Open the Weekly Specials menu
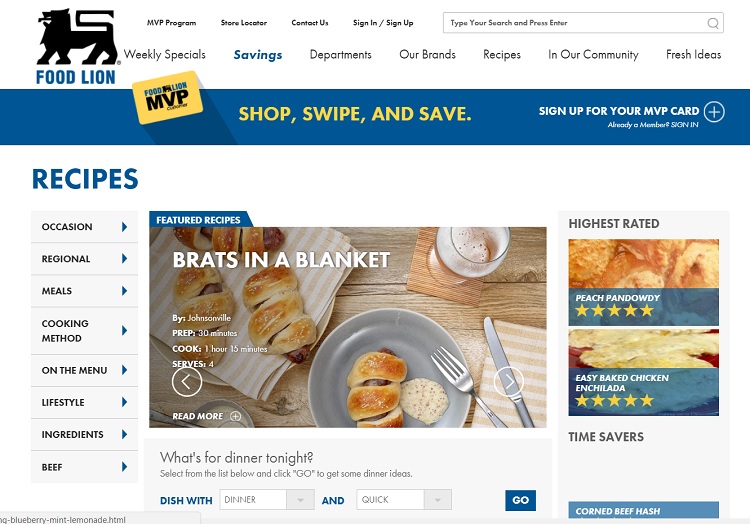The height and width of the screenshot is (524, 750). click(165, 55)
